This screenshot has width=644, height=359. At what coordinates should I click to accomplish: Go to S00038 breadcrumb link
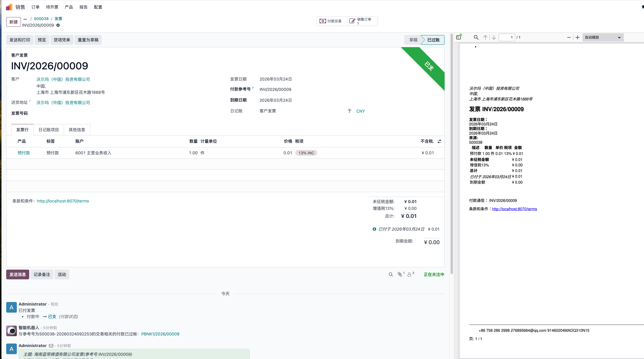[41, 19]
